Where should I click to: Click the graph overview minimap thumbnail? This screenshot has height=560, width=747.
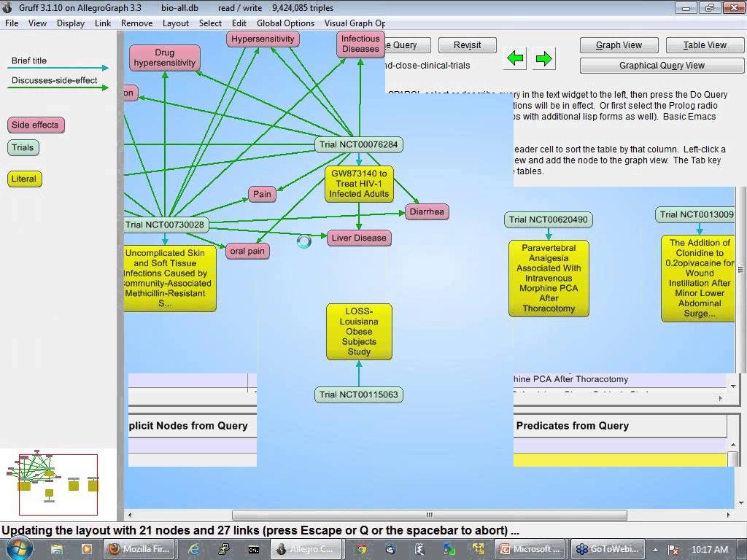pos(58,484)
